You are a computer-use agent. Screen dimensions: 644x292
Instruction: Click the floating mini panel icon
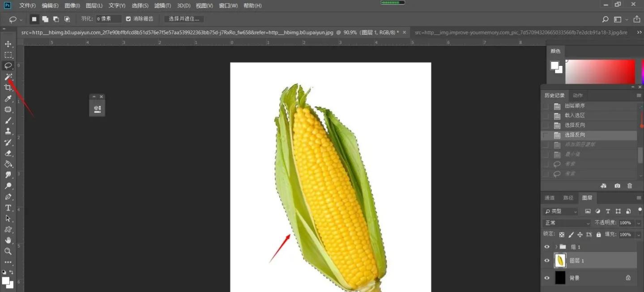coord(97,109)
